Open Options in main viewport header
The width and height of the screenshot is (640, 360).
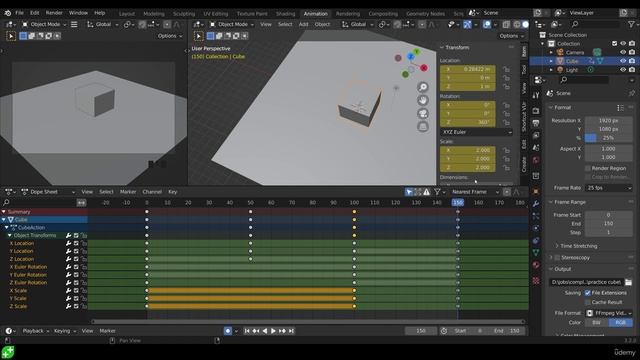coord(511,36)
